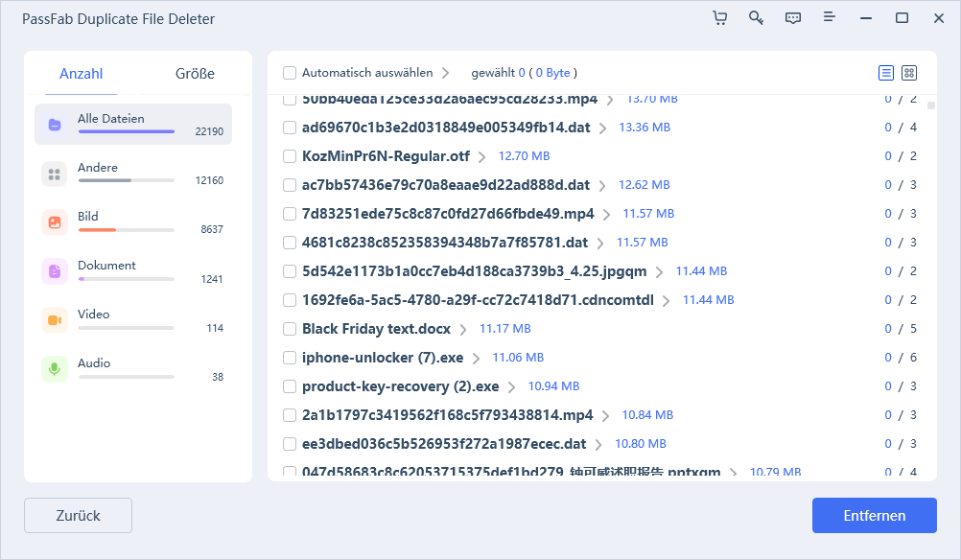This screenshot has width=961, height=560.
Task: Click the Entfernen button
Action: [874, 515]
